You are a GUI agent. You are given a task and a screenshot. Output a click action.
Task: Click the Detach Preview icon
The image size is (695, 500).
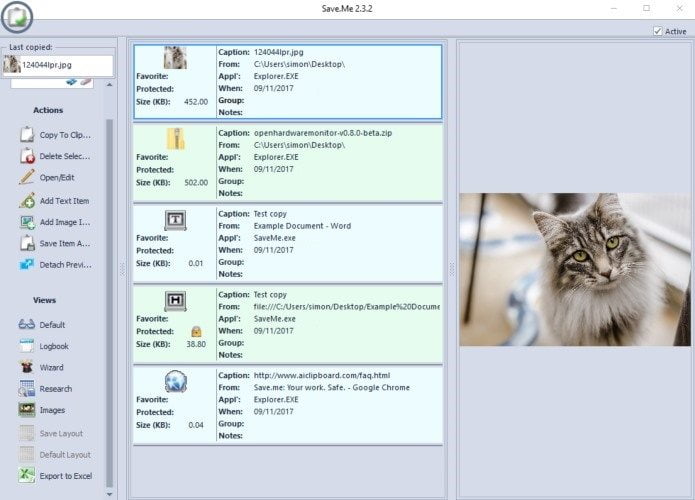[27, 265]
